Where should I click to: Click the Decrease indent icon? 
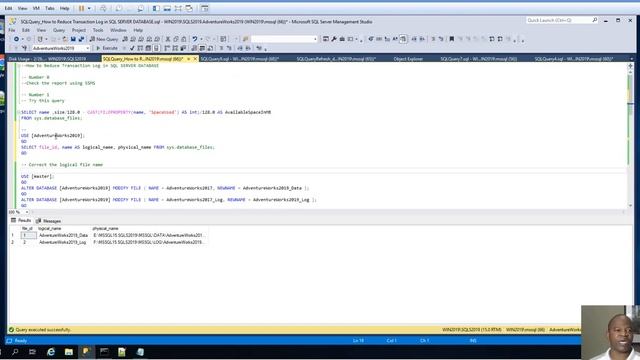click(x=240, y=48)
